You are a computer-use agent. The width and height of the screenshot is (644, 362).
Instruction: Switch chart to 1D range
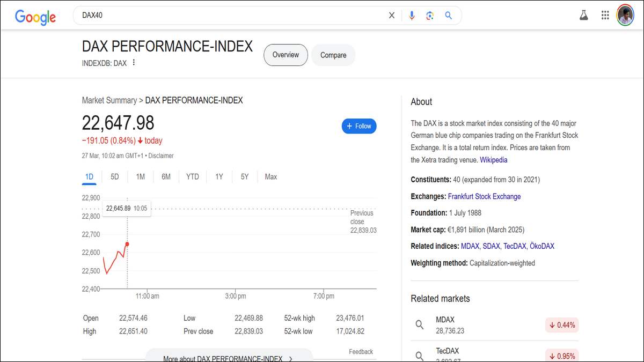(x=89, y=176)
